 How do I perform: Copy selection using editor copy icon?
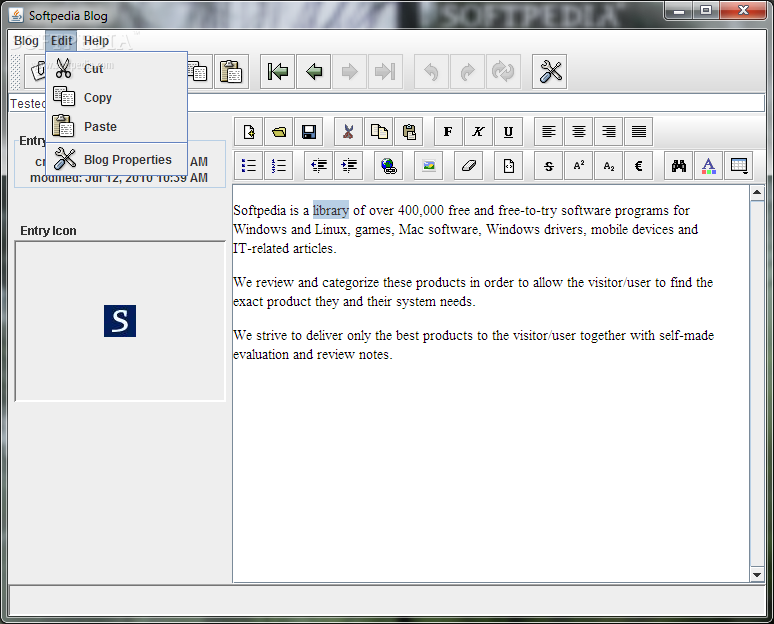(379, 132)
